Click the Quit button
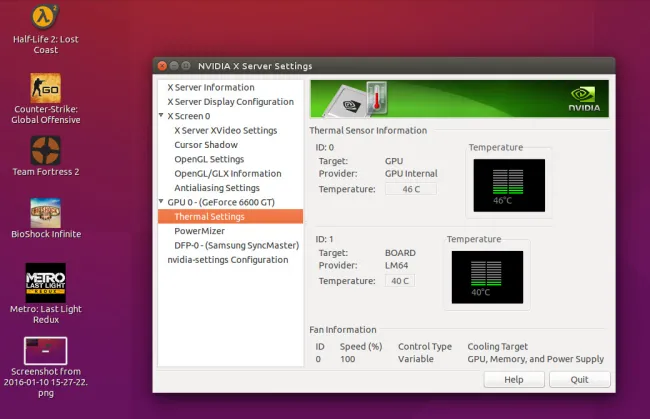 pyautogui.click(x=580, y=380)
